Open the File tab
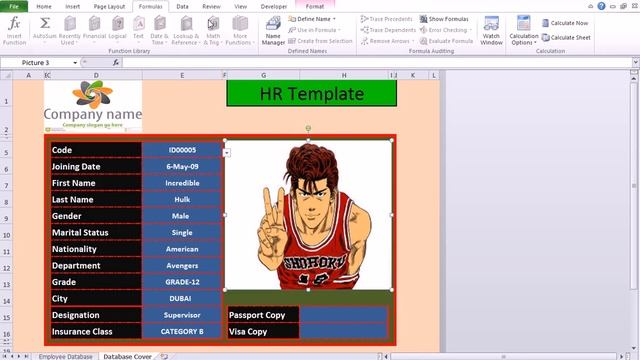Screen dimensions: 640x360 pyautogui.click(x=14, y=6)
